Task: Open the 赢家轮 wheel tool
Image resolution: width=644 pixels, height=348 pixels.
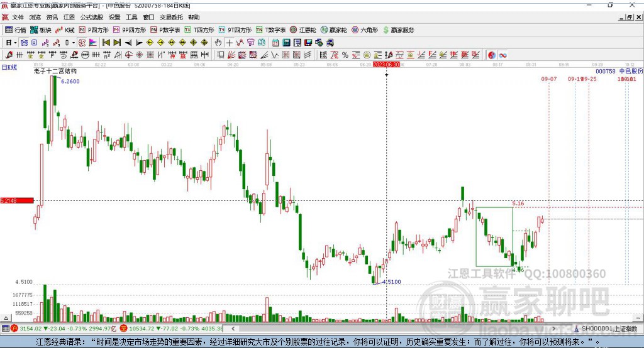Action: pyautogui.click(x=333, y=30)
